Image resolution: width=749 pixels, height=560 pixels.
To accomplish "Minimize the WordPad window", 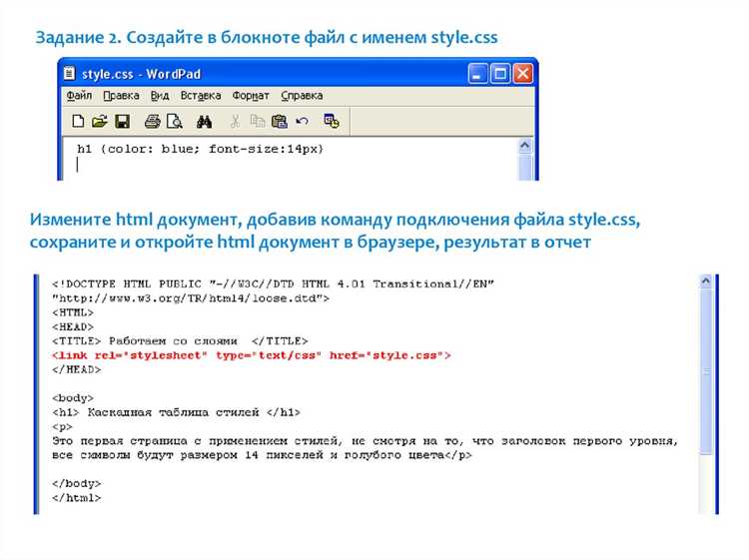I will pos(477,74).
